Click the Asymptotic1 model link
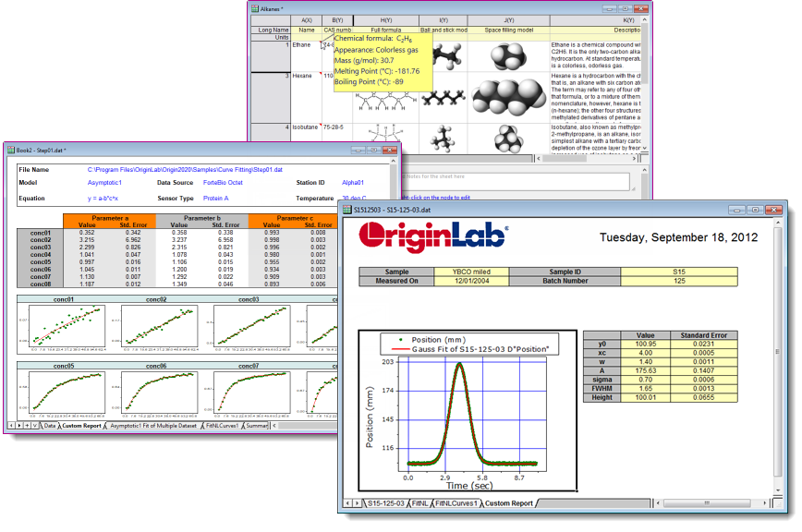The image size is (802, 532). point(104,183)
